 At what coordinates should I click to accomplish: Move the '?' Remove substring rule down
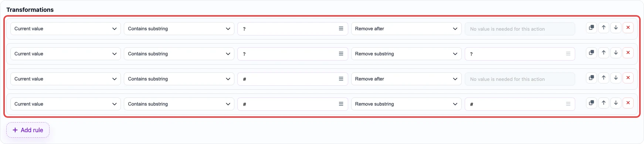click(x=616, y=53)
